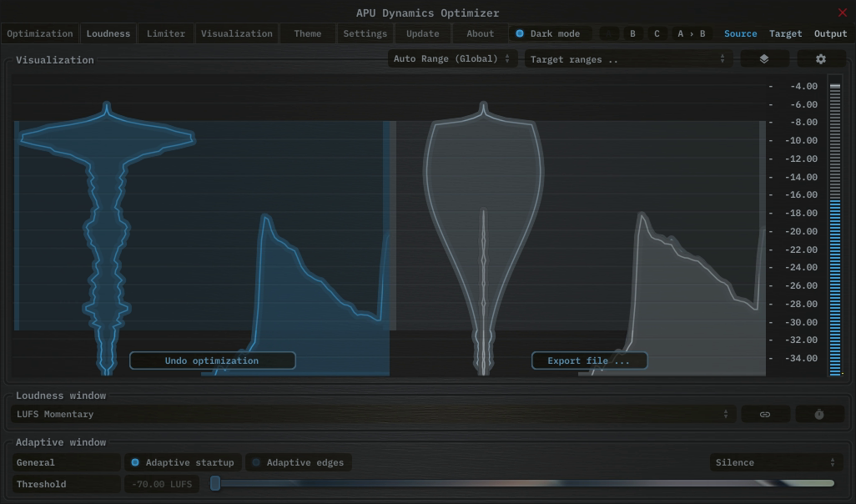Click the layers stack icon button
The height and width of the screenshot is (504, 856).
(x=764, y=59)
